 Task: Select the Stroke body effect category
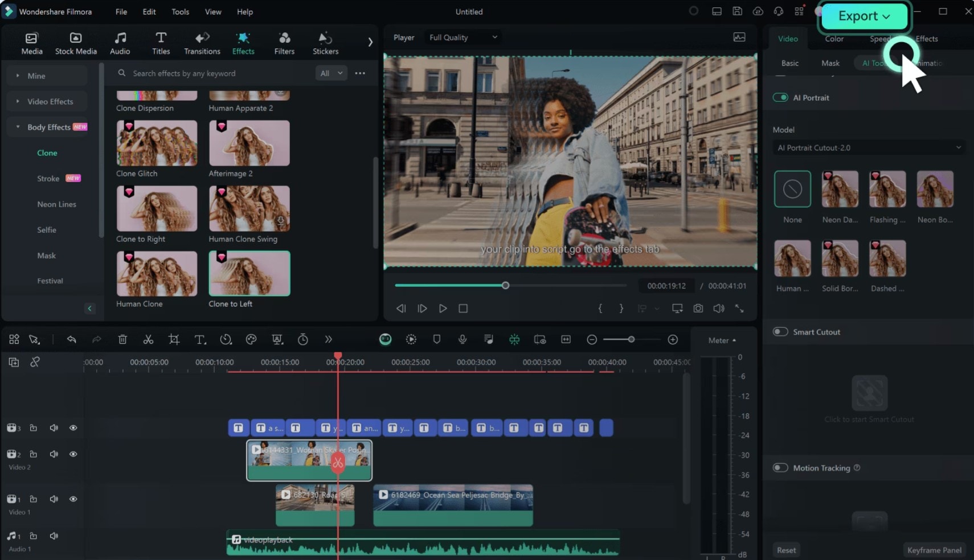pyautogui.click(x=48, y=178)
